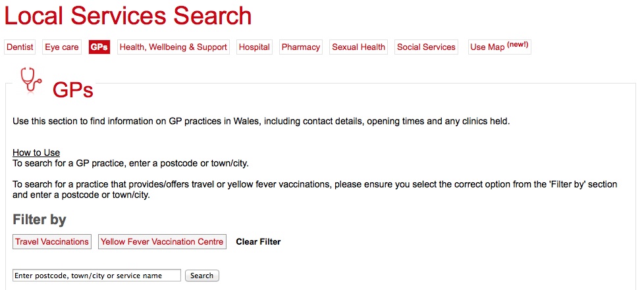Choose the Pharmacy tab
This screenshot has width=644, height=290.
301,47
